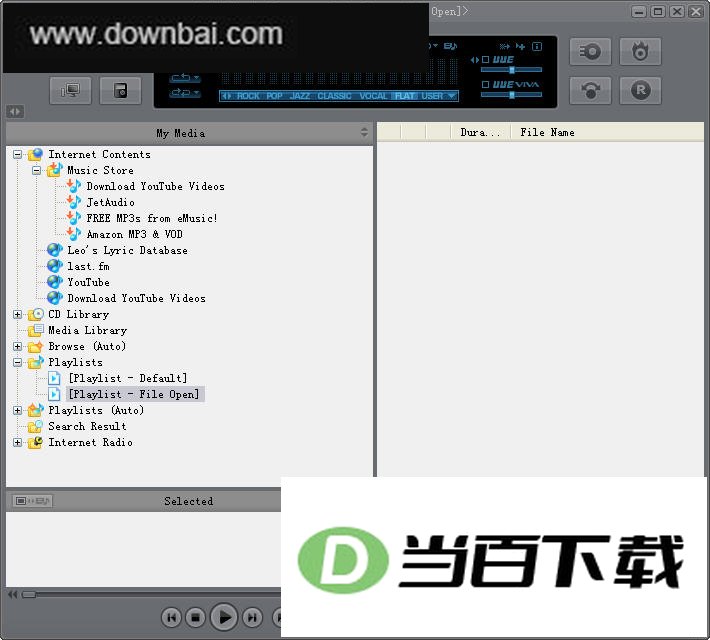Image resolution: width=710 pixels, height=640 pixels.
Task: Click the view toggle icon beside Selected
Action: pyautogui.click(x=32, y=500)
